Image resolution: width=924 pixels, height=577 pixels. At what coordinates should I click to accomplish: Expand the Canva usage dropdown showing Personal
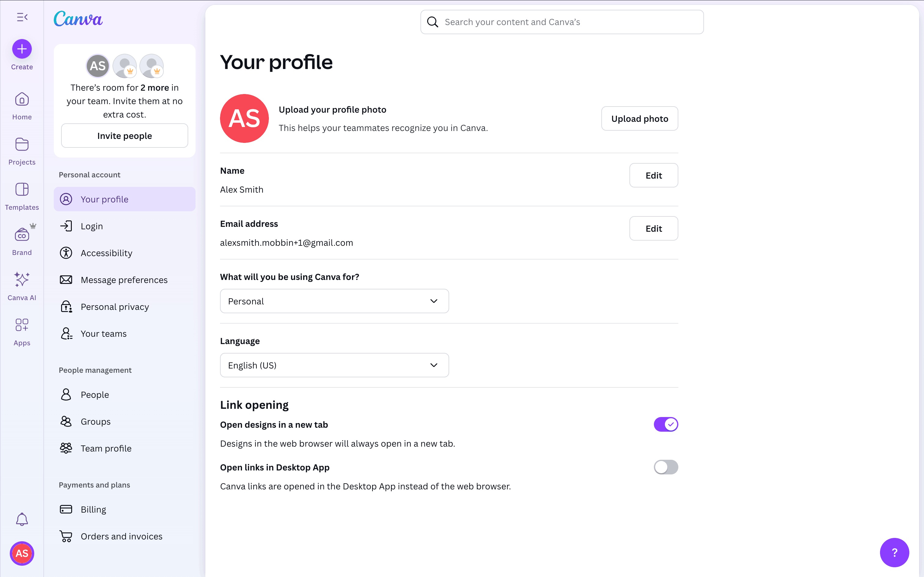[334, 301]
